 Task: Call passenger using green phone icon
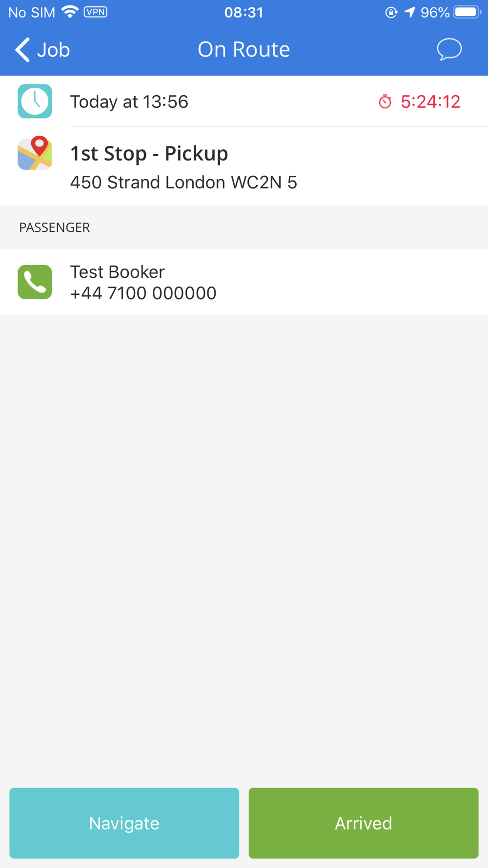[x=35, y=282]
